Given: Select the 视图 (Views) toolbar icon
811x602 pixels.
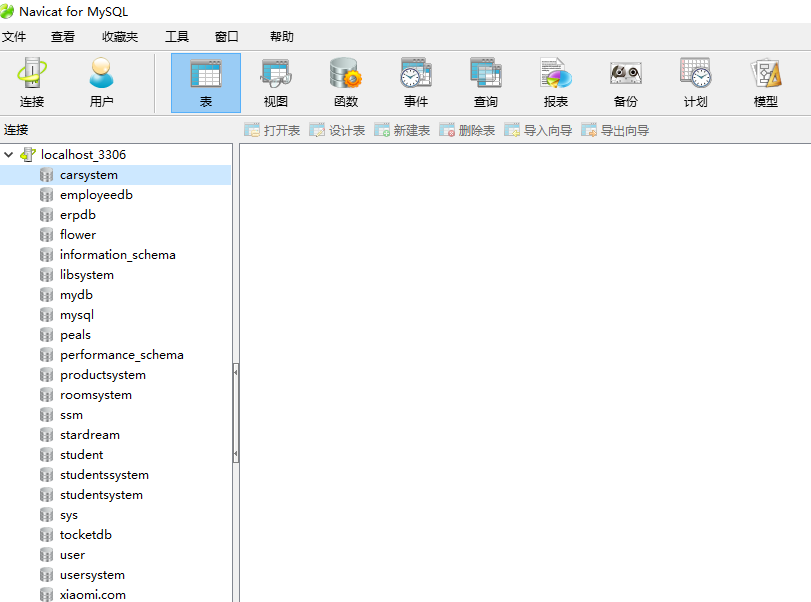Looking at the screenshot, I should pyautogui.click(x=275, y=82).
